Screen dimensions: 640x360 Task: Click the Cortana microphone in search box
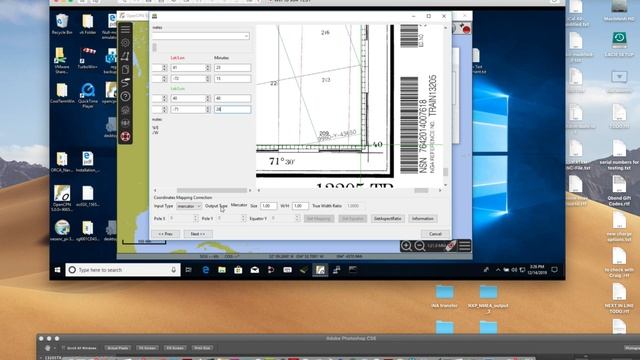tap(173, 270)
